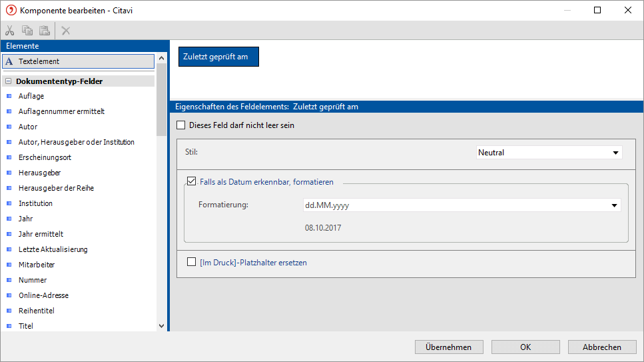Click the Delete X toolbar icon
644x362 pixels.
pyautogui.click(x=66, y=31)
